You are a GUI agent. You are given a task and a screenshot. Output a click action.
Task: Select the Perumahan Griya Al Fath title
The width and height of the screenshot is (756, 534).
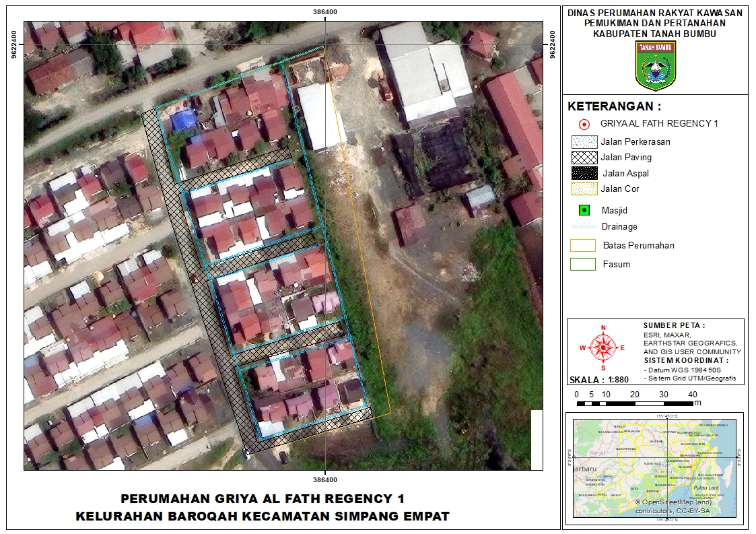coord(263,499)
